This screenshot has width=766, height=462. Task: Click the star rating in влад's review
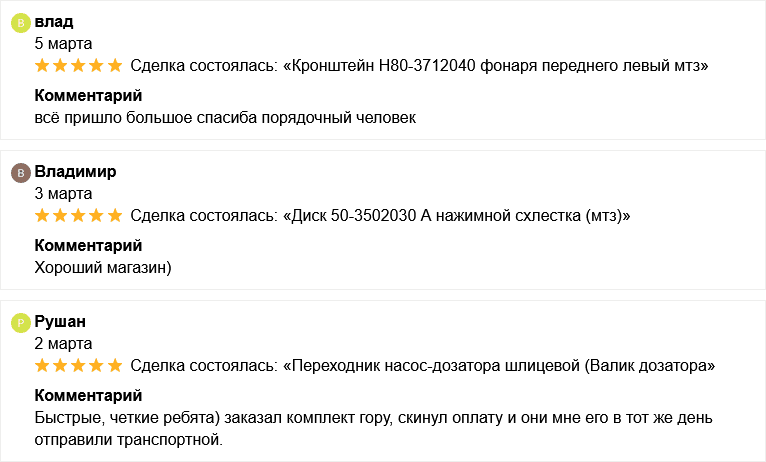tap(78, 66)
